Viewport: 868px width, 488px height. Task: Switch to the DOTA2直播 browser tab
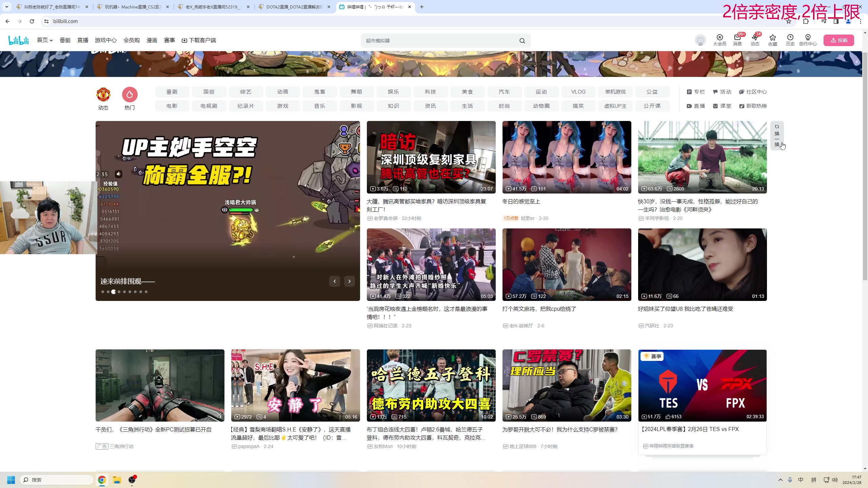[295, 7]
